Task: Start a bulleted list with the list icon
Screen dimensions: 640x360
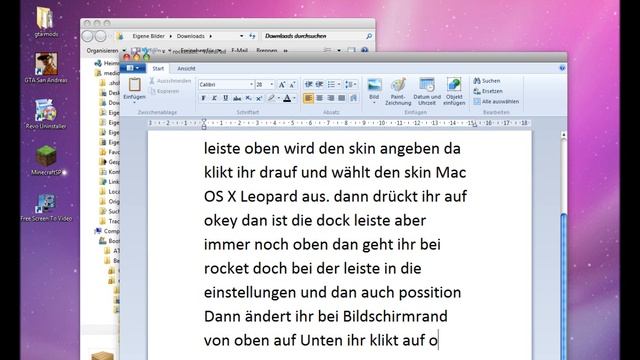Action: [x=331, y=84]
